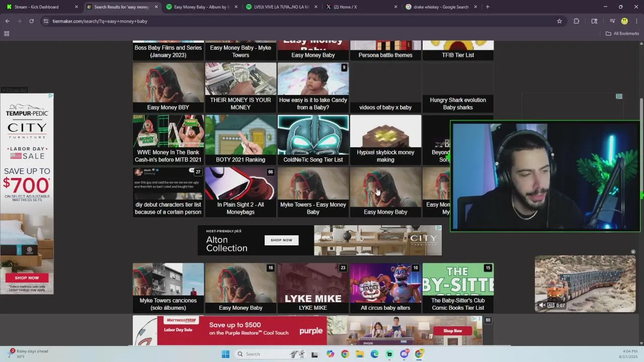This screenshot has width=644, height=362.
Task: Open the BOTY 2021 Ranking tier list
Action: pyautogui.click(x=240, y=140)
